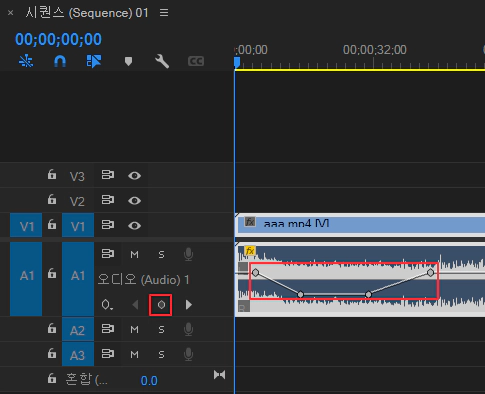Toggle V1 source patching indicator
The width and height of the screenshot is (485, 394).
[x=26, y=225]
